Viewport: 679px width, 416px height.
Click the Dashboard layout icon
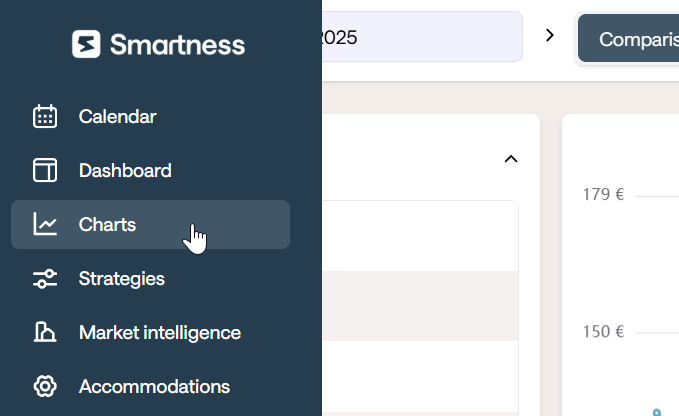click(45, 170)
